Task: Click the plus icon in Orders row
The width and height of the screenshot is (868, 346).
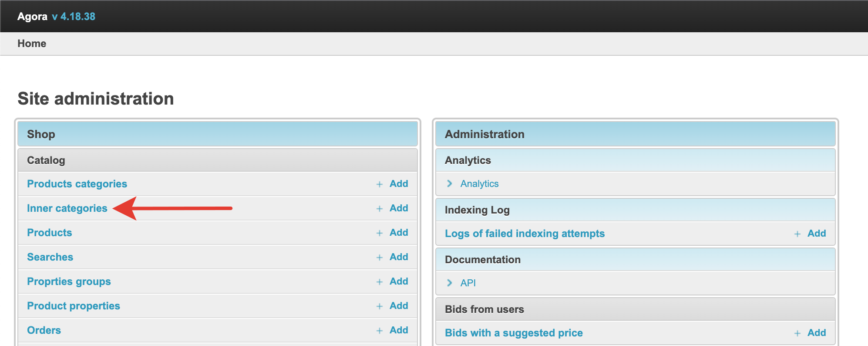Action: pos(380,331)
